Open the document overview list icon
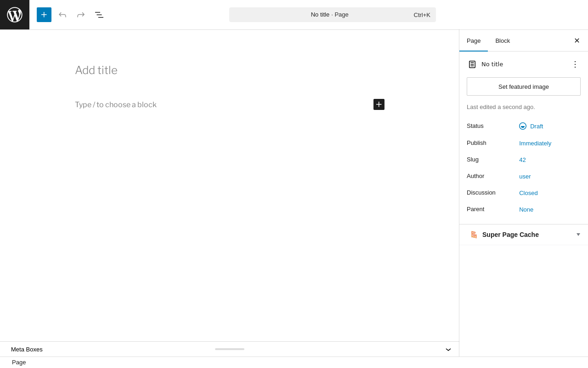Screen dimensions: 588x368 tap(99, 15)
